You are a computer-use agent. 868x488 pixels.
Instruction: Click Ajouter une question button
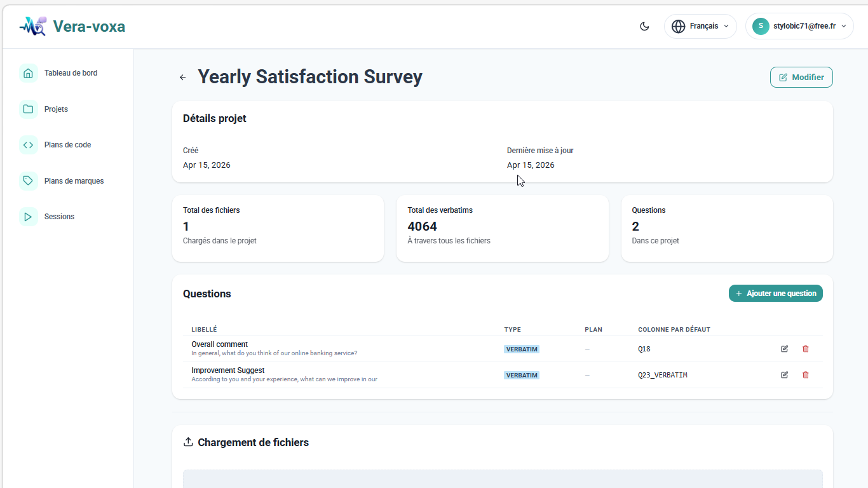click(x=776, y=294)
